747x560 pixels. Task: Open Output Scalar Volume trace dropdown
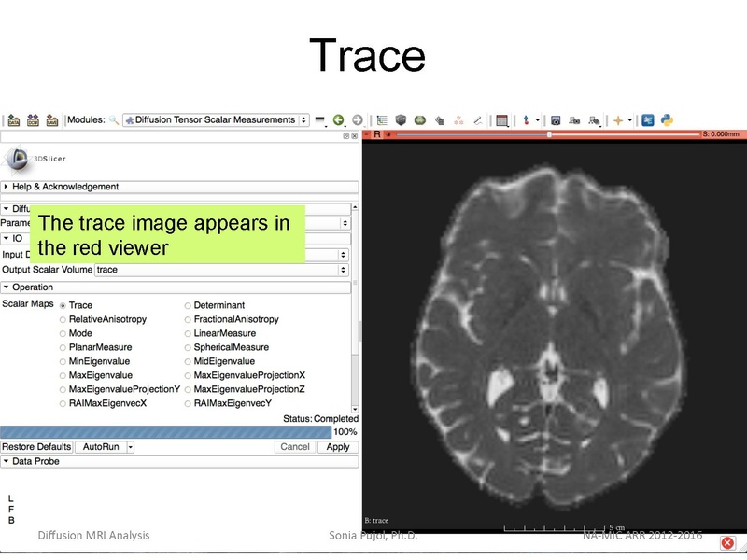[222, 270]
